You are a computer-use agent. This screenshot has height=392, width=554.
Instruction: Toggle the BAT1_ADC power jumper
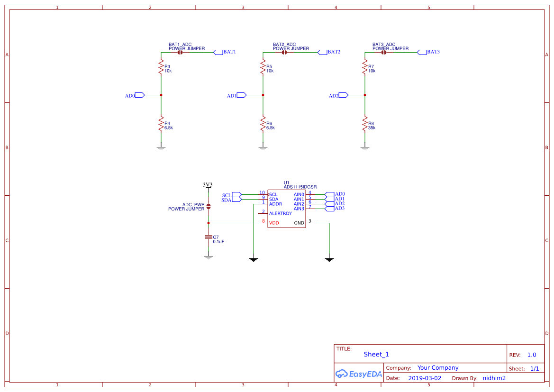(180, 52)
